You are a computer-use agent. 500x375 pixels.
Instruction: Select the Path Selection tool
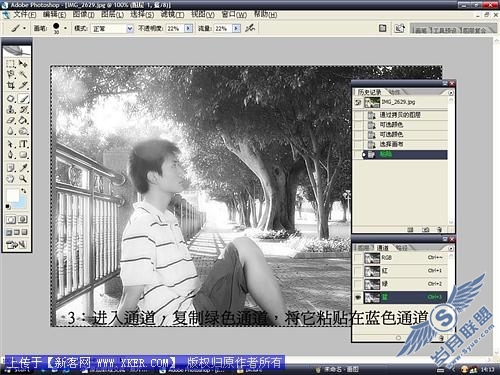(x=11, y=144)
